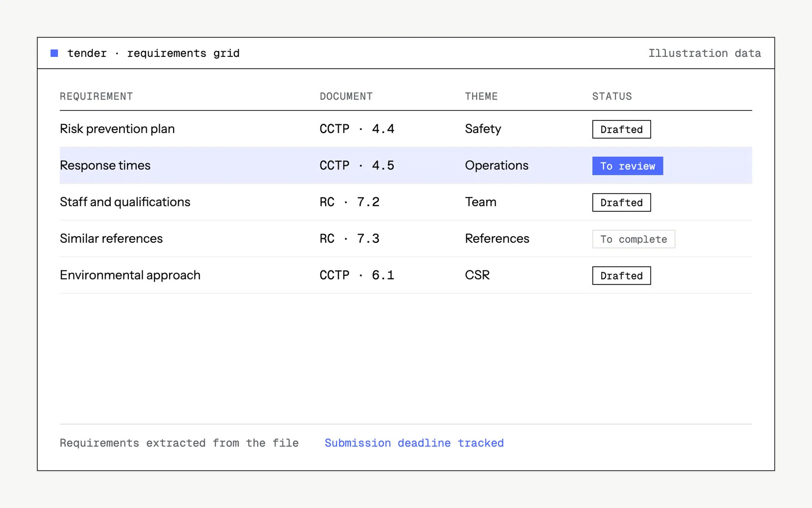Click the REQUIREMENT column header
Screen dimensions: 812x508
(x=96, y=97)
